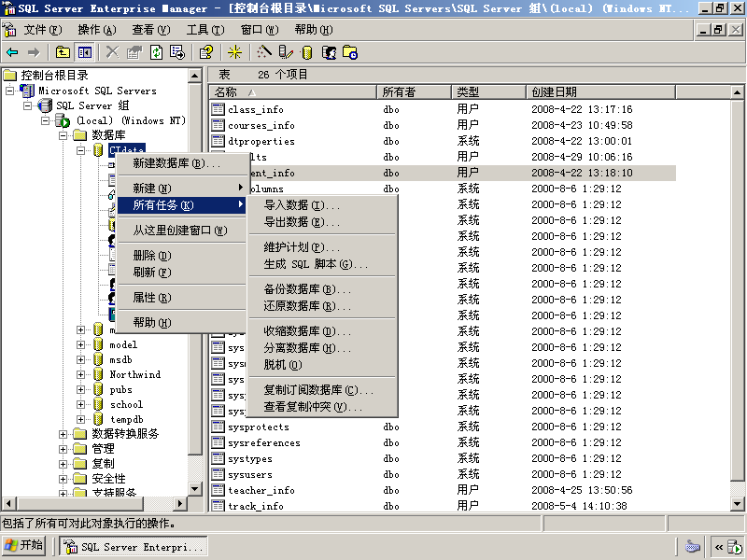Click the Export List toolbar icon

click(x=177, y=52)
